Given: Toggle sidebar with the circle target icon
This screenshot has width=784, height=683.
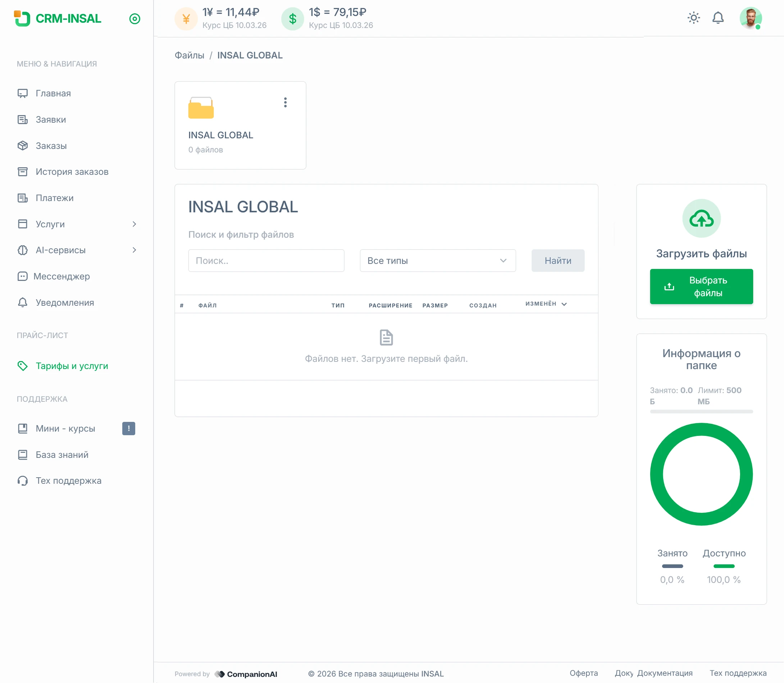Looking at the screenshot, I should [135, 19].
